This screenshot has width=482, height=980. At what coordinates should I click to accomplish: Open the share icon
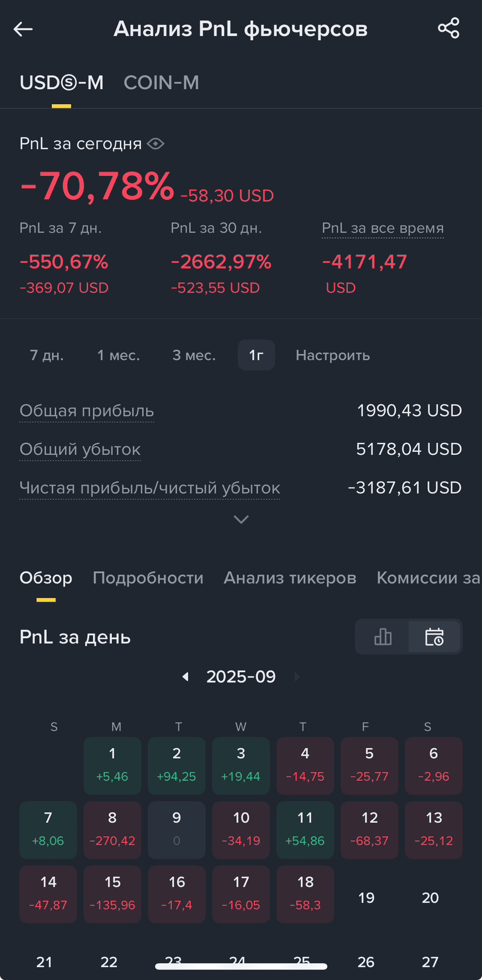[448, 28]
